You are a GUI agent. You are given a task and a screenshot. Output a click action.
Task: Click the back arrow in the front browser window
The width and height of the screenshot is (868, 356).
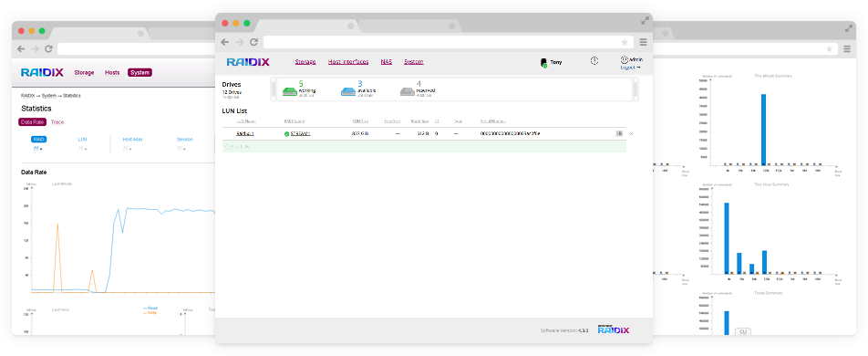tap(224, 42)
